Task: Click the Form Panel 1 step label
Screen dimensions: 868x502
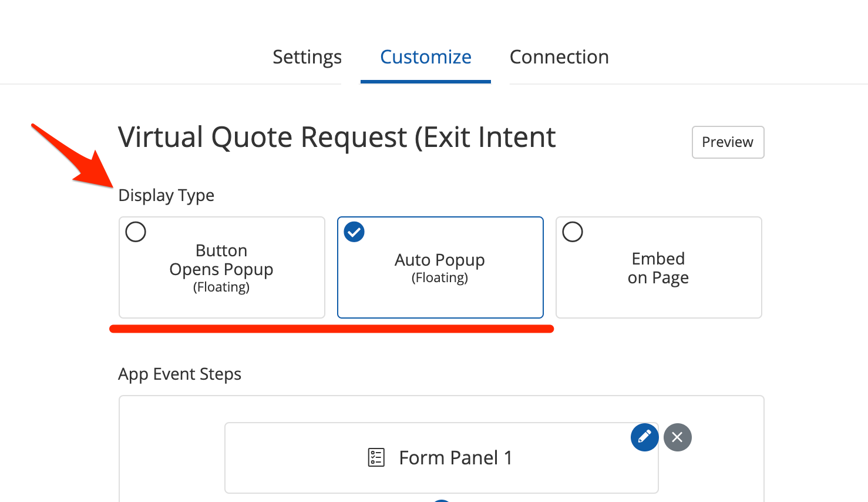Action: (x=455, y=457)
